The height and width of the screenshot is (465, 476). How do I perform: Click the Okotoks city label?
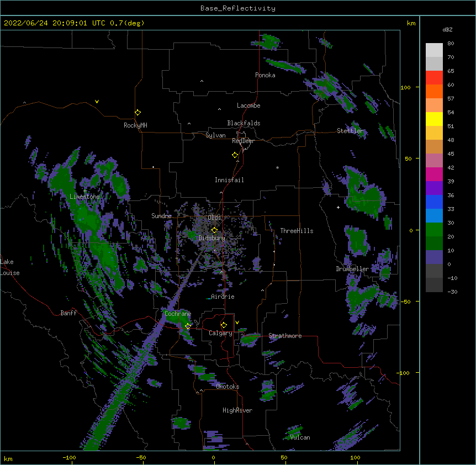228,387
